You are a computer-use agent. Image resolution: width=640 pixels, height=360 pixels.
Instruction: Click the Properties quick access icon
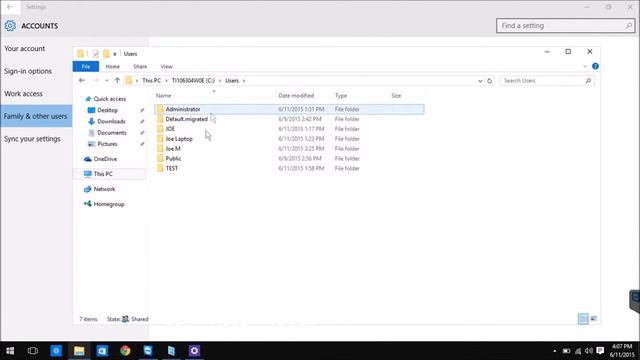coord(95,54)
